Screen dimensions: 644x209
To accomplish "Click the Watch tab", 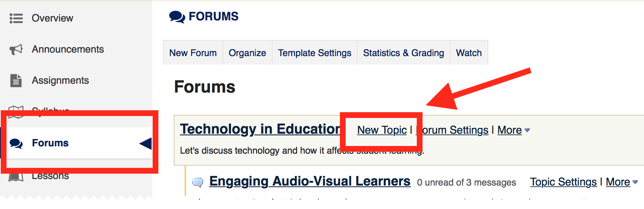I will click(469, 53).
